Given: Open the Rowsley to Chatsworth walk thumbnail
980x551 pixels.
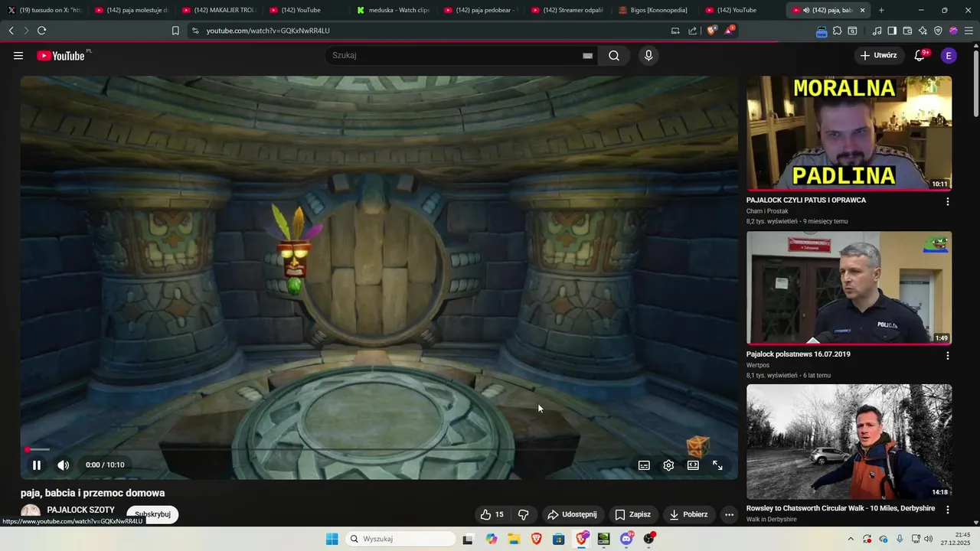Looking at the screenshot, I should tap(849, 442).
